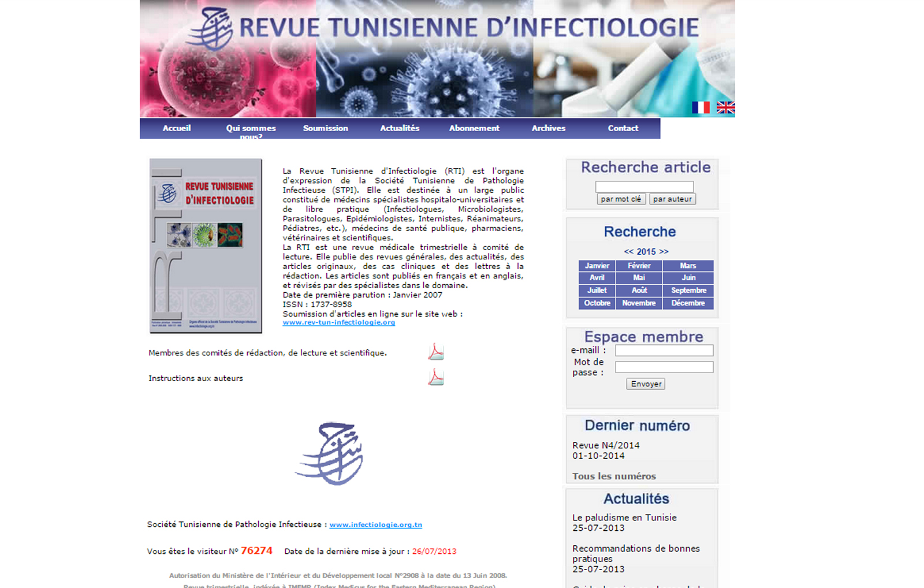
Task: Click the journal logo in header banner
Action: point(210,29)
